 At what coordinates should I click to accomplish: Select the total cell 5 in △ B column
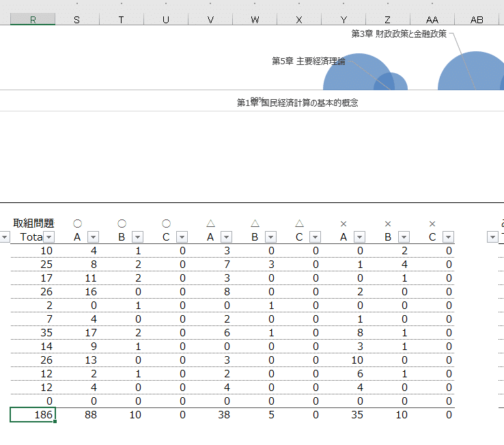[x=255, y=414]
